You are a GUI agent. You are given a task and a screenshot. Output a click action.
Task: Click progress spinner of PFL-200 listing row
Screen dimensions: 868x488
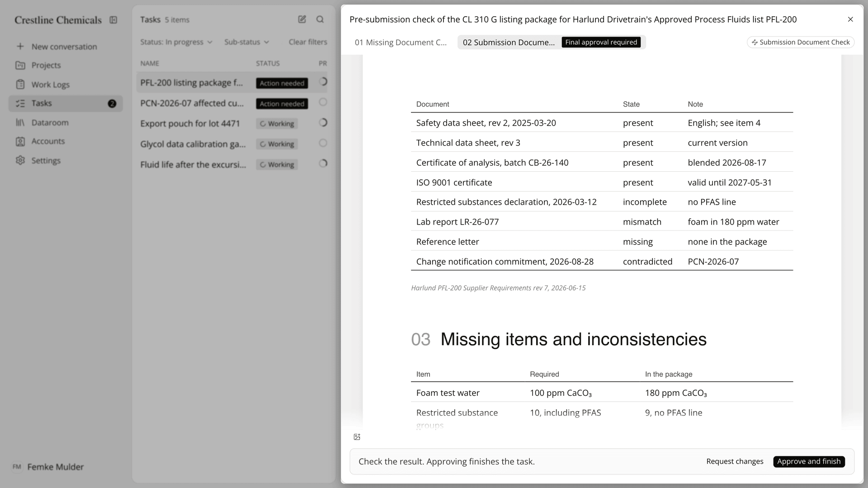pos(323,82)
